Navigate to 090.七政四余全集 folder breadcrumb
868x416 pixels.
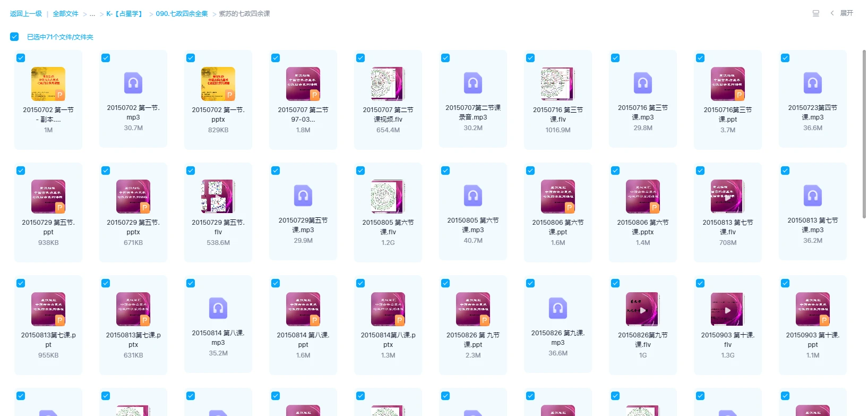[182, 14]
